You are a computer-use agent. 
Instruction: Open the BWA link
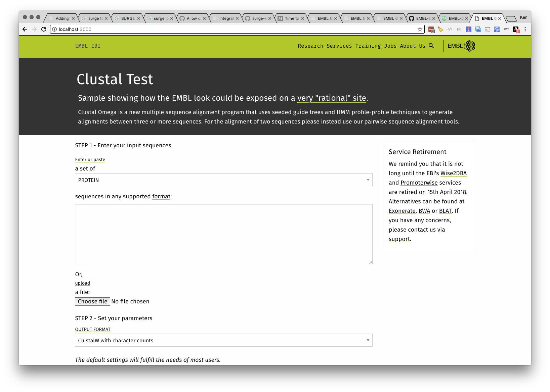tap(424, 211)
